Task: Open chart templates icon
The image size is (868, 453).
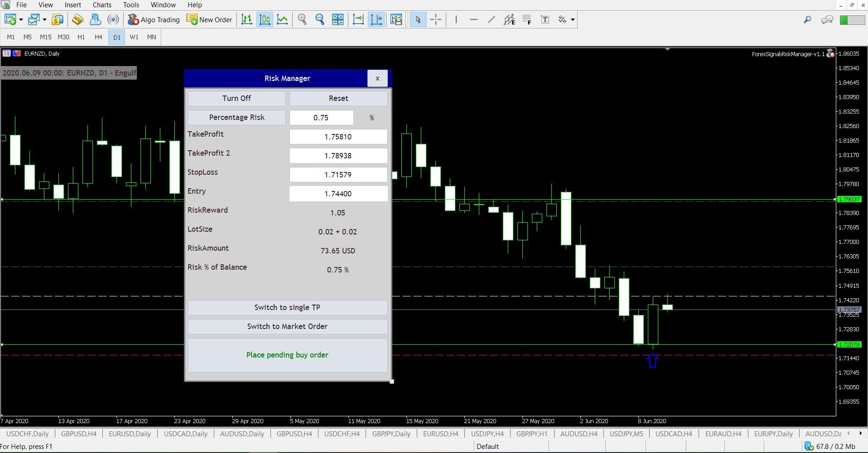Action: (396, 19)
